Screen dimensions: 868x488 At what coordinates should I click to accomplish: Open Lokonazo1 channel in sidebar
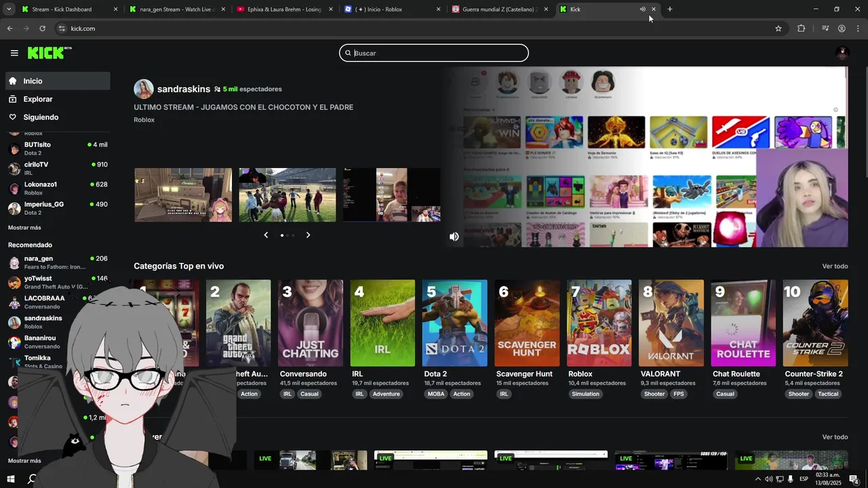58,188
